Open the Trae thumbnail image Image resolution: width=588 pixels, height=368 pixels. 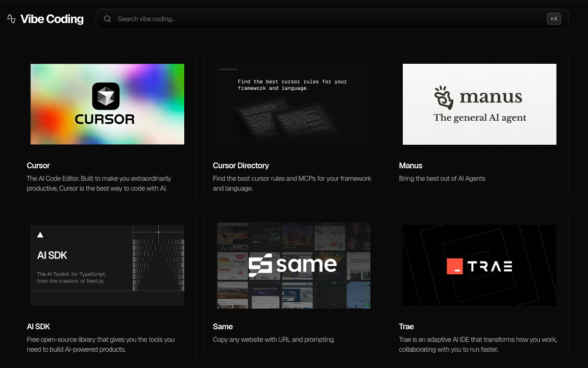[480, 265]
